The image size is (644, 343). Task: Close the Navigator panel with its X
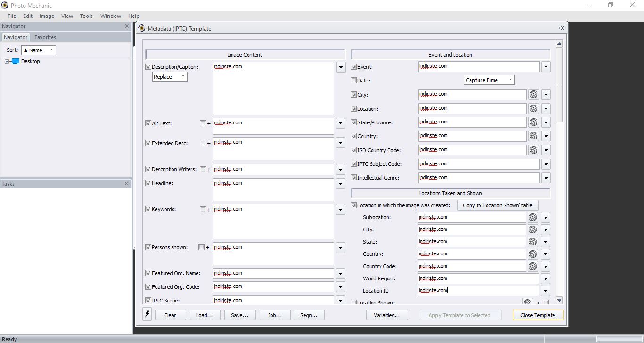[126, 26]
